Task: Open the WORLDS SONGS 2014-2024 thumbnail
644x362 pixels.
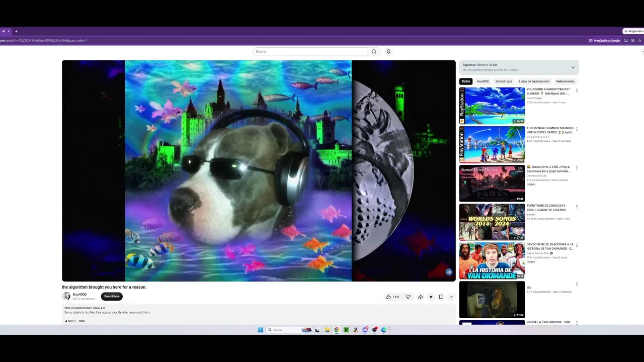Action: click(492, 222)
